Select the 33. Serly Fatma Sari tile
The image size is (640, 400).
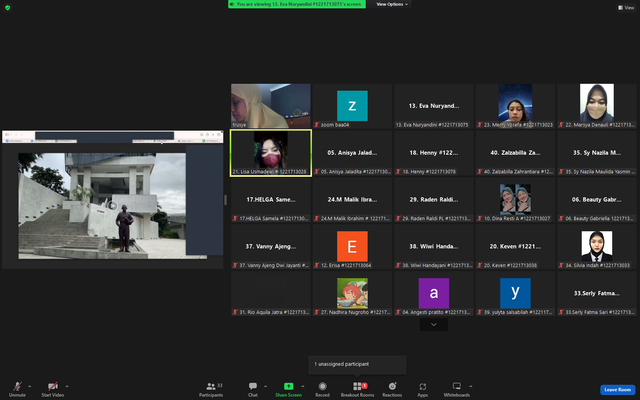pos(597,294)
